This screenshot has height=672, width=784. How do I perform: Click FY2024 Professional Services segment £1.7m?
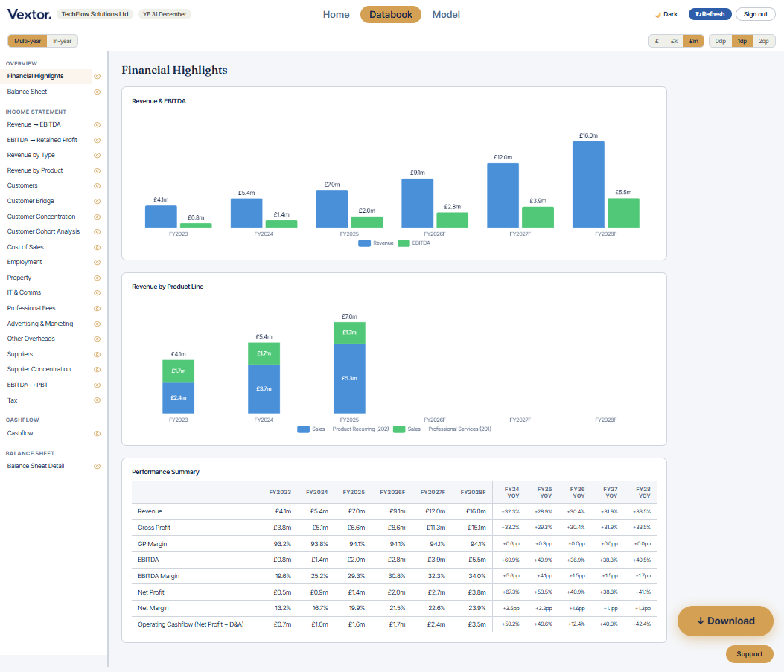tap(264, 353)
